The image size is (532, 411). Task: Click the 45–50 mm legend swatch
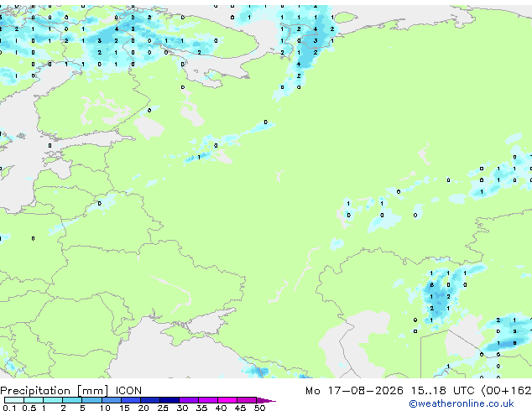tap(247, 400)
